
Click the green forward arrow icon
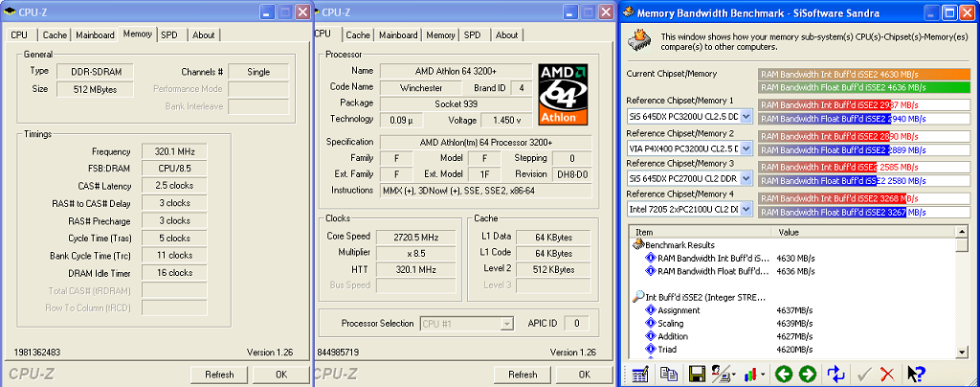click(x=808, y=374)
